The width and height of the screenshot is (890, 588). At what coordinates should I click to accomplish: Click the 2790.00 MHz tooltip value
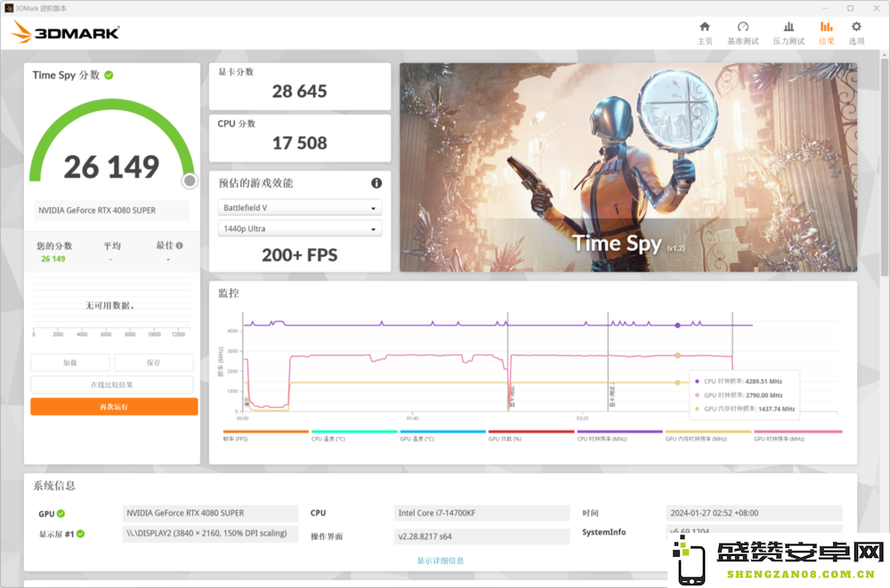[764, 395]
